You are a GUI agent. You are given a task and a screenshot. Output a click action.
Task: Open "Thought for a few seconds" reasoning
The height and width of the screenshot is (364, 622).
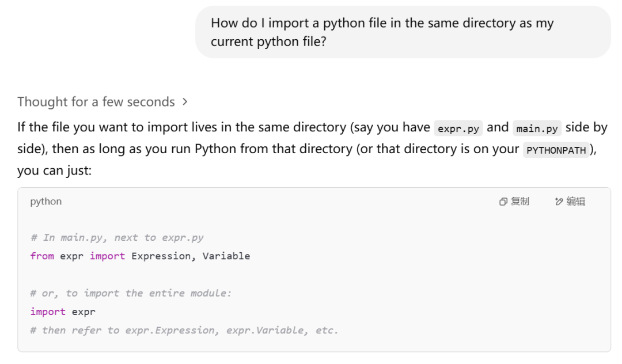pos(96,102)
